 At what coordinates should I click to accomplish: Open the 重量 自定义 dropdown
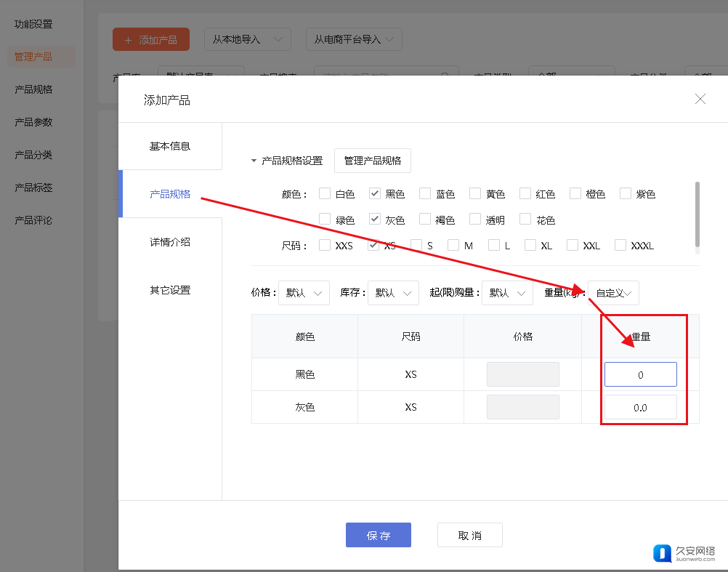613,293
